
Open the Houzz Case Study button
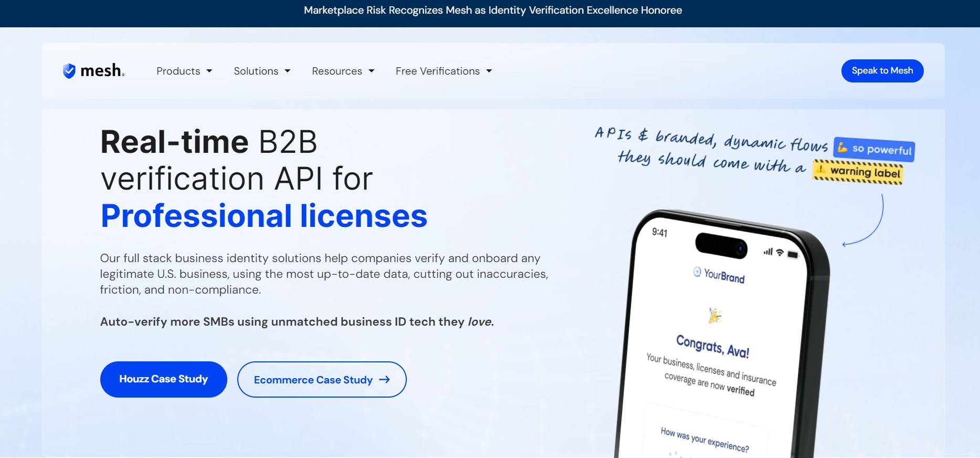tap(164, 379)
